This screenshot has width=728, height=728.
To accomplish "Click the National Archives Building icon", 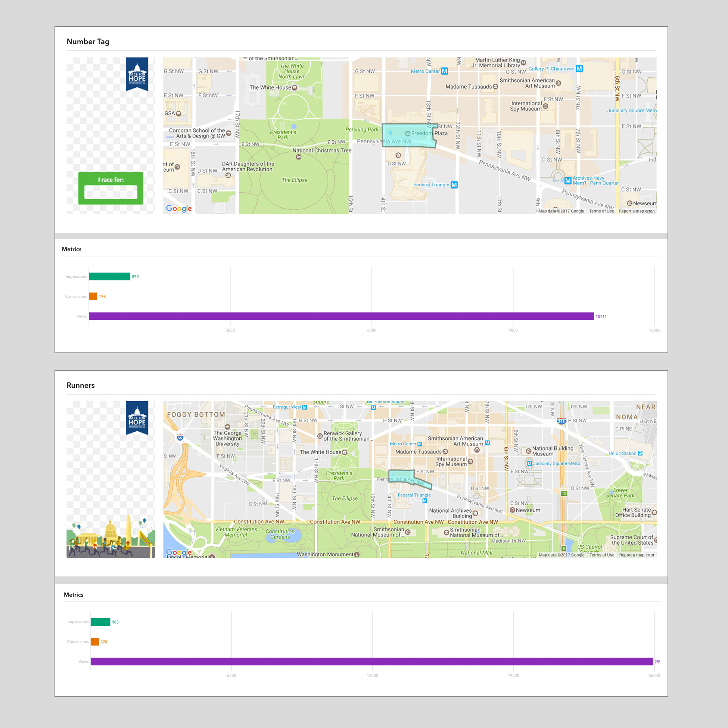I will [x=475, y=513].
